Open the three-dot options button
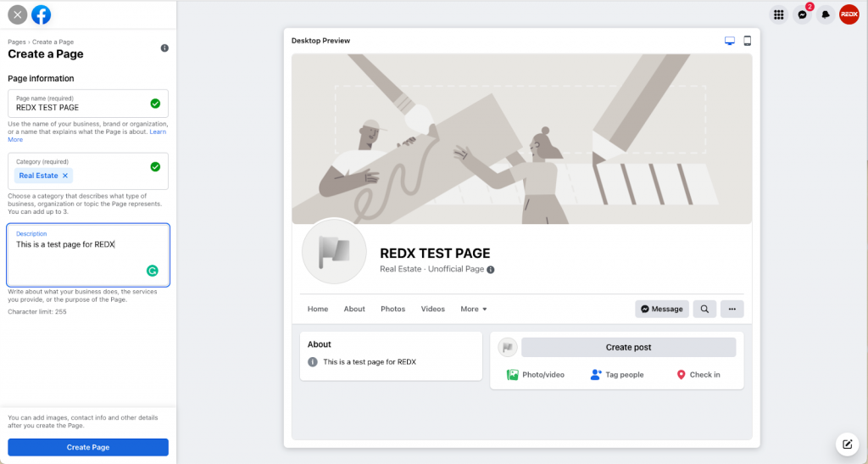Viewport: 868px width, 464px height. 732,309
